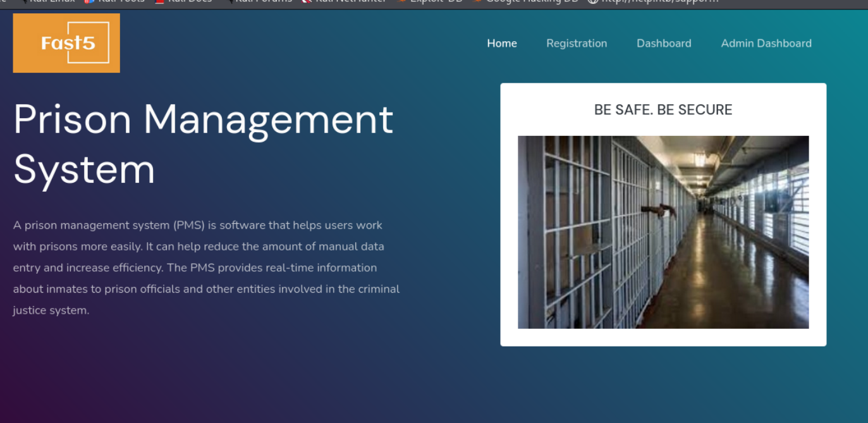Go to the Home nav item

502,44
